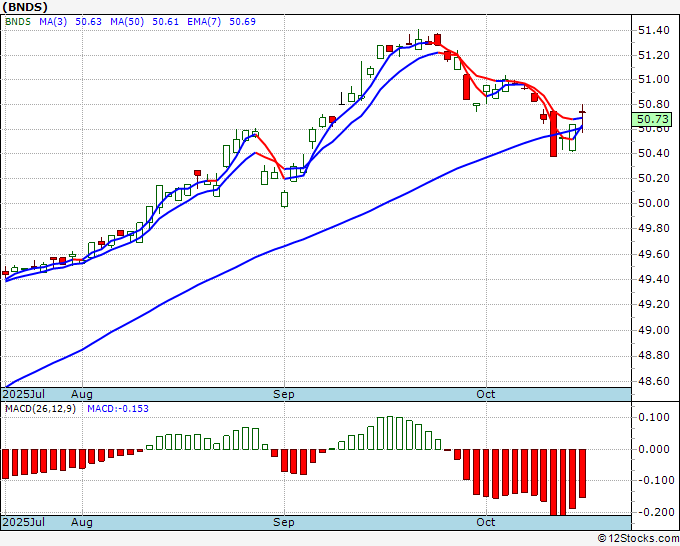Click the 49.40 price axis label
This screenshot has height=546, width=680.
(654, 279)
